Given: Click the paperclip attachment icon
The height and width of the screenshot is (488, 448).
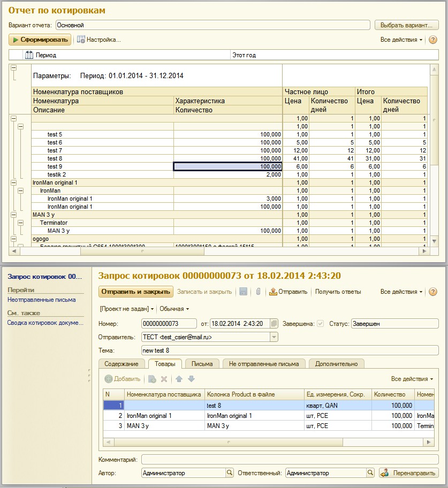Looking at the screenshot, I should pos(257,292).
